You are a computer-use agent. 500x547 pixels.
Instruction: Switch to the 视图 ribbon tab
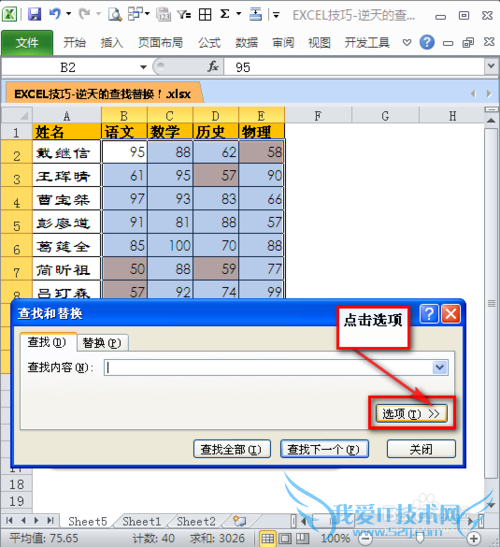point(319,43)
